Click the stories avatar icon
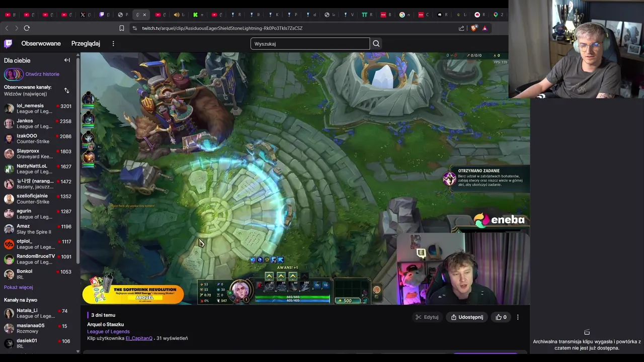Screen dimensions: 644x362 point(14,74)
